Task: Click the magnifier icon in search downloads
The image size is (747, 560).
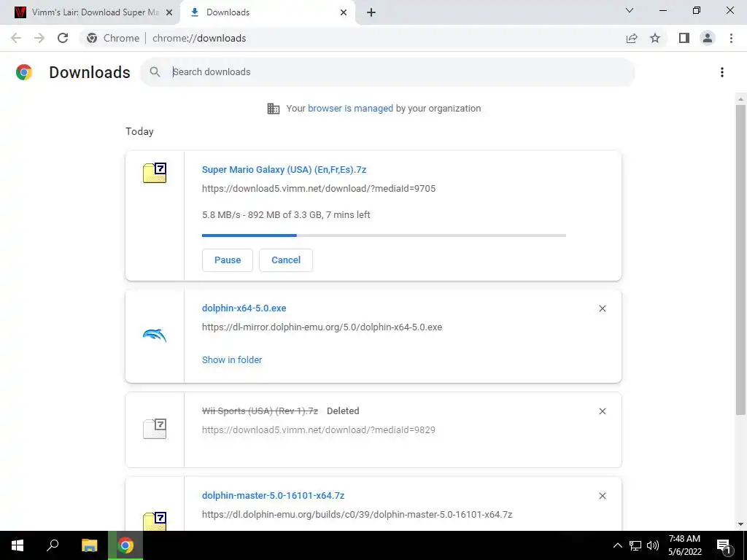Action: pos(155,72)
